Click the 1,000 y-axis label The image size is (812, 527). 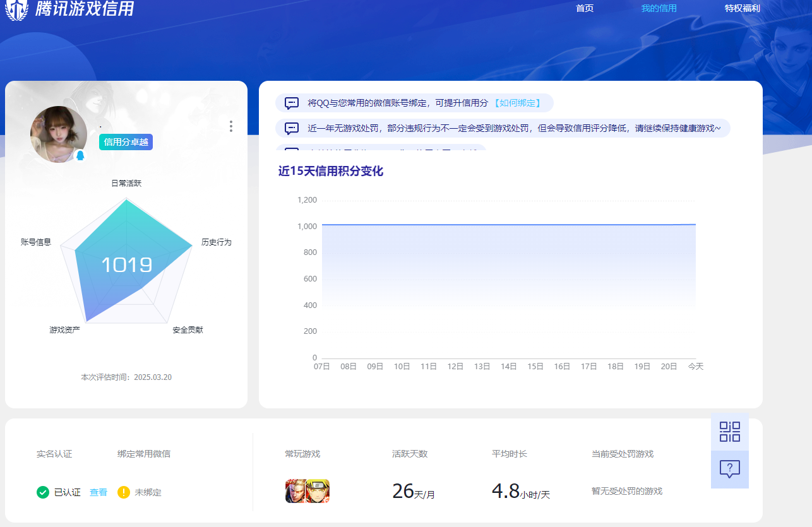(307, 227)
